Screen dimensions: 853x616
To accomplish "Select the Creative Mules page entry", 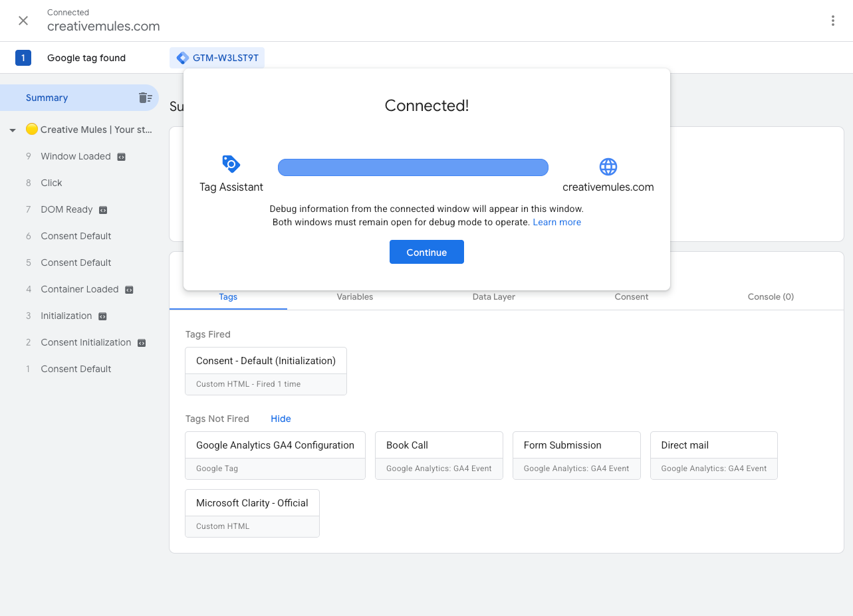I will tap(96, 130).
